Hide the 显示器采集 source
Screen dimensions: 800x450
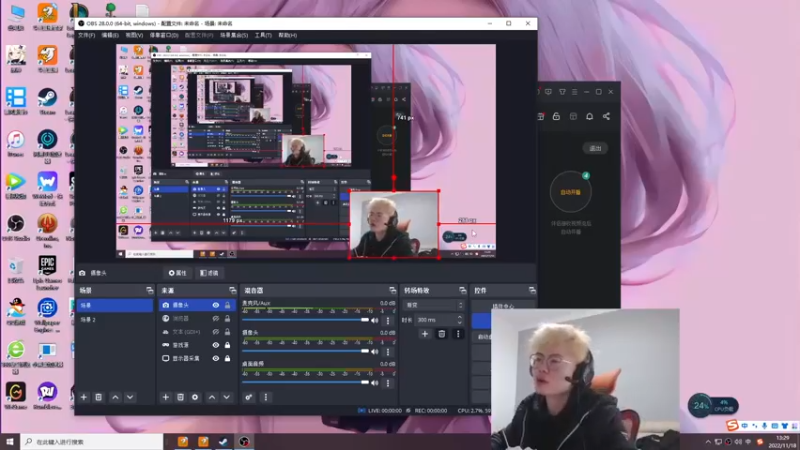pos(216,358)
